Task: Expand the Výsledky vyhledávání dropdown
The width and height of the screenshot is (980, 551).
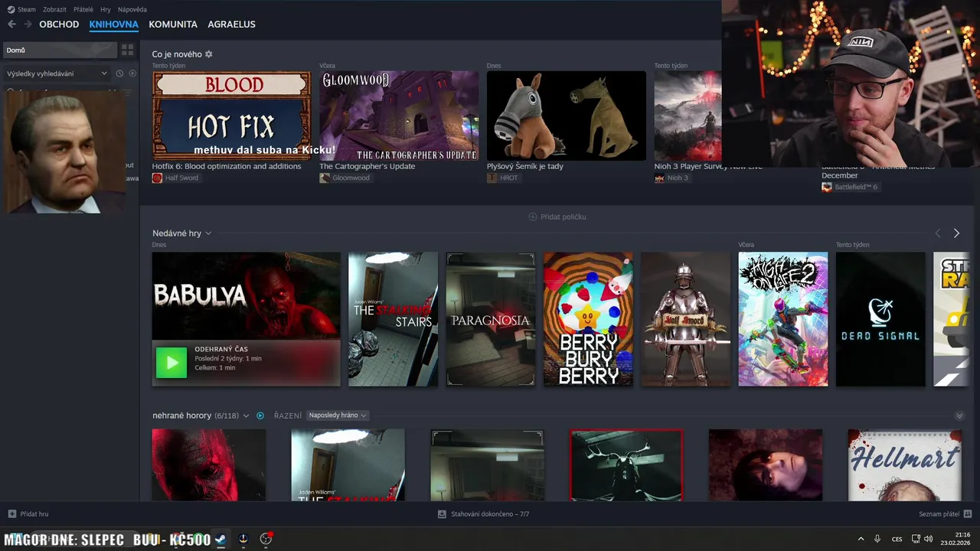Action: click(x=57, y=73)
